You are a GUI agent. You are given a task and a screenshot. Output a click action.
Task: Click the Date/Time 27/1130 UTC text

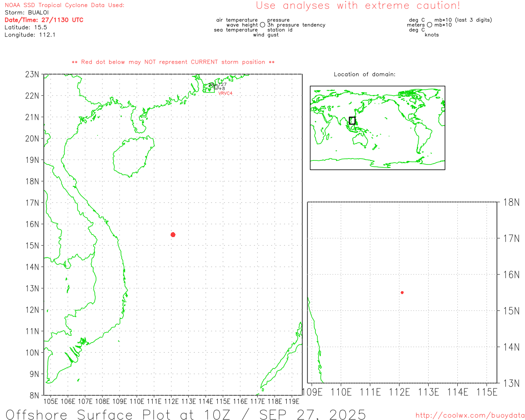(44, 20)
